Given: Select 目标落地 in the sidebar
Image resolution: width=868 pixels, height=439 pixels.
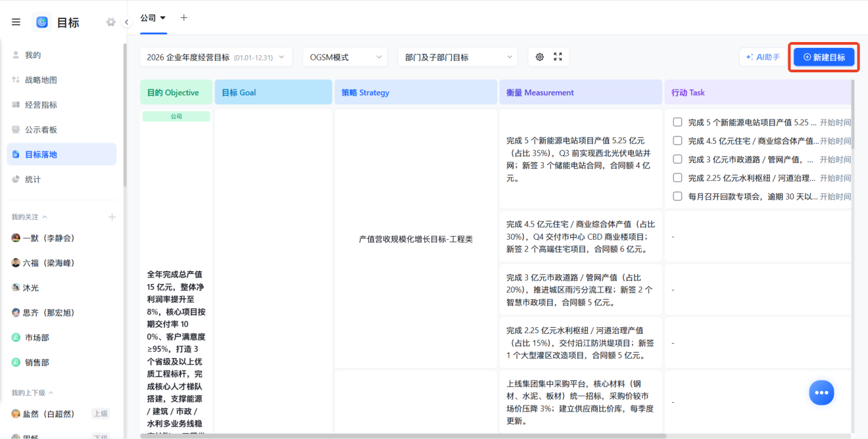Looking at the screenshot, I should tap(62, 154).
